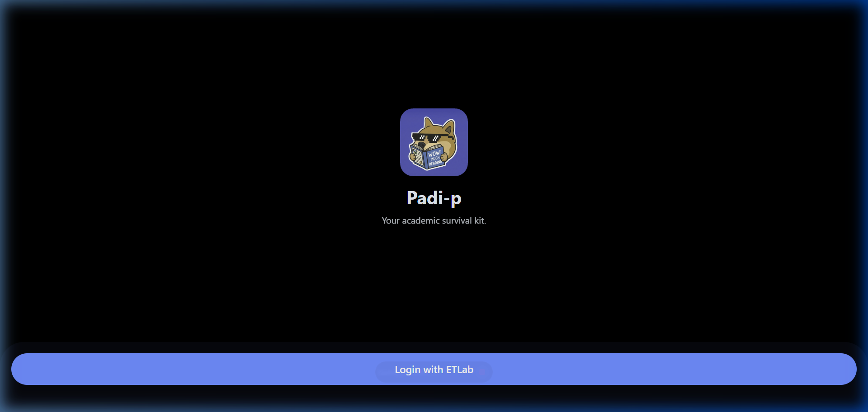Click the open book pages in logo
The image size is (868, 412).
(x=417, y=156)
